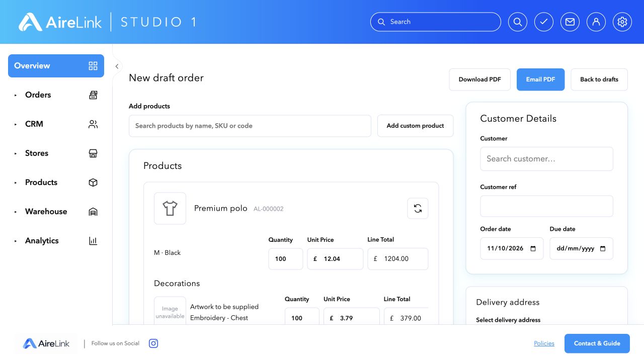Click the refresh icon on Premium polo
Viewport: 644px width, 362px height.
tap(418, 208)
